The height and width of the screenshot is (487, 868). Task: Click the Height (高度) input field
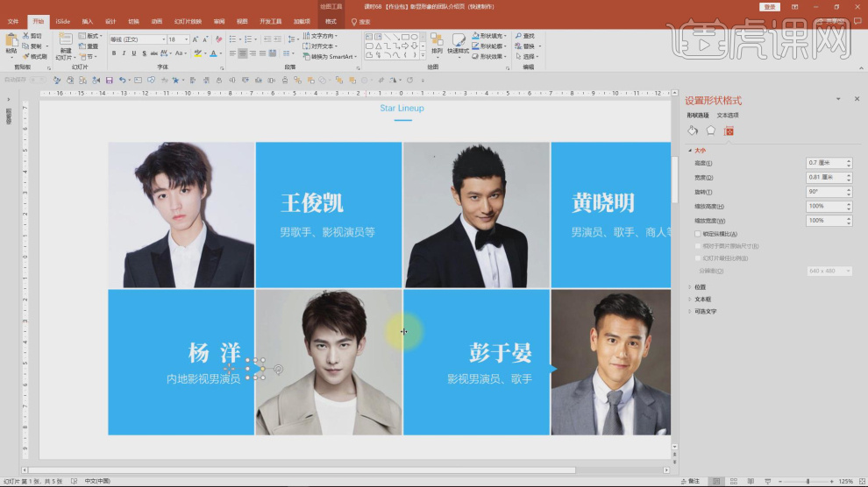point(825,163)
